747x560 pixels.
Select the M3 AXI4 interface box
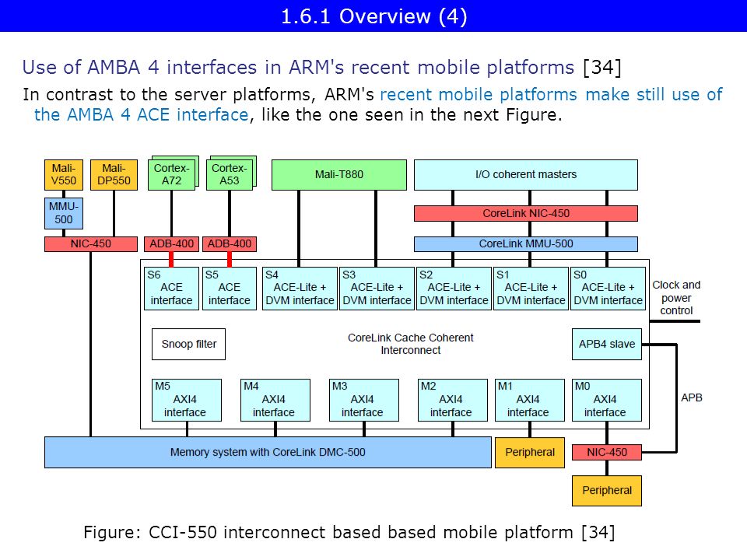coord(364,400)
